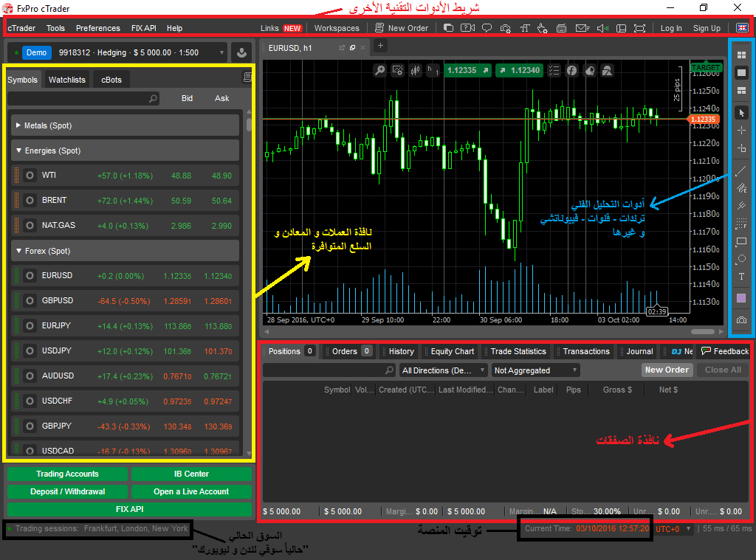Expand the Metals (Spot) group
The height and width of the screenshot is (560, 756).
(125, 125)
